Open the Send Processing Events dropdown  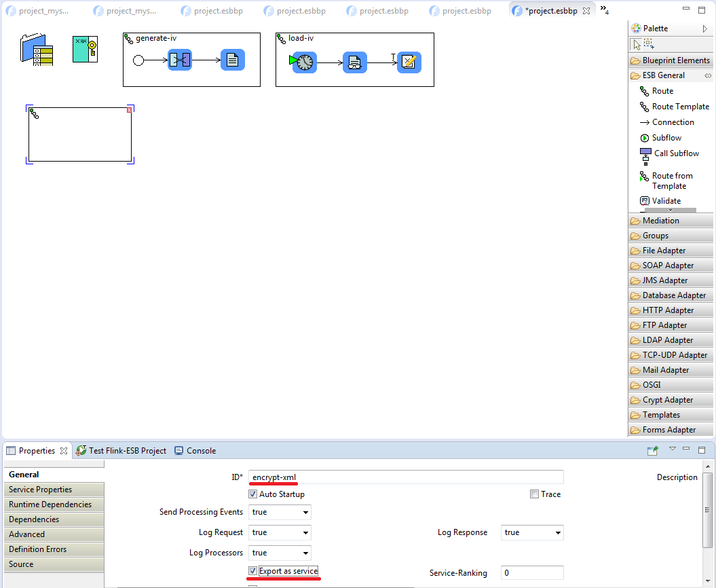(280, 513)
